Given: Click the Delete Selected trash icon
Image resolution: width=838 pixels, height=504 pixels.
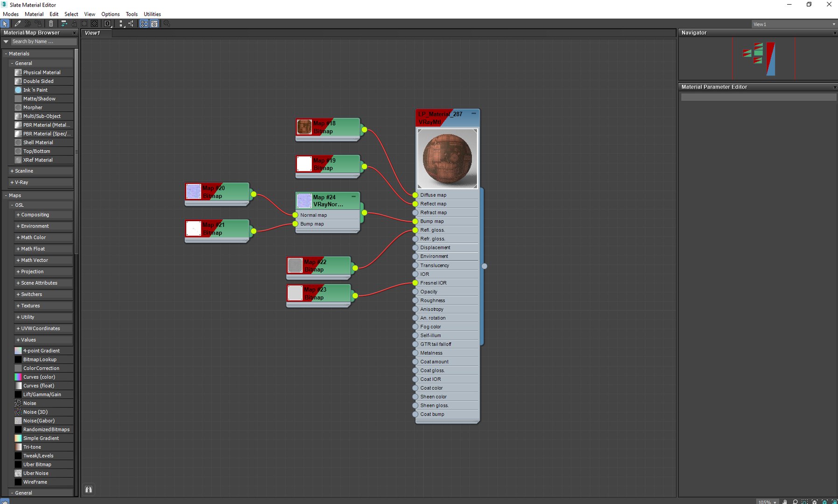Looking at the screenshot, I should pyautogui.click(x=51, y=23).
